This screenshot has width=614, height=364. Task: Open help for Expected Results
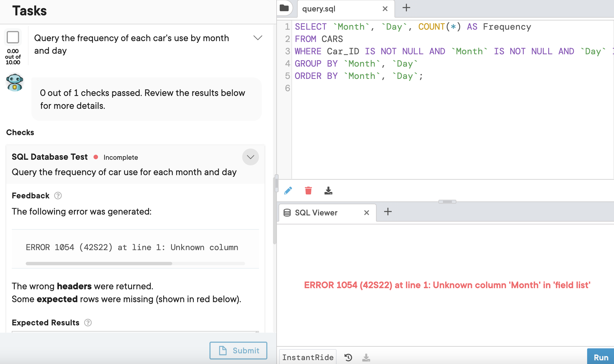(x=88, y=323)
